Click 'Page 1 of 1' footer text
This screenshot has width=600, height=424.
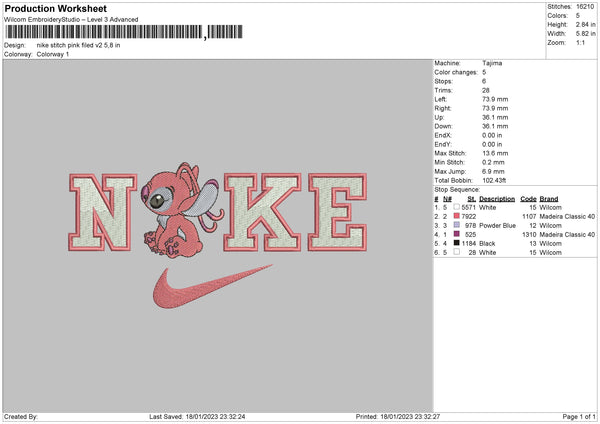click(x=579, y=416)
